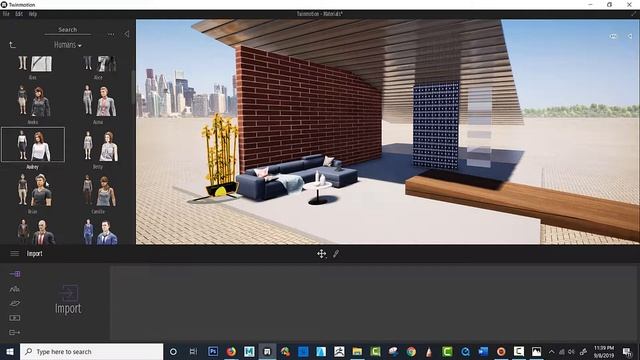Select the Alex thumbnail at top left
The width and height of the screenshot is (640, 360).
click(x=34, y=64)
